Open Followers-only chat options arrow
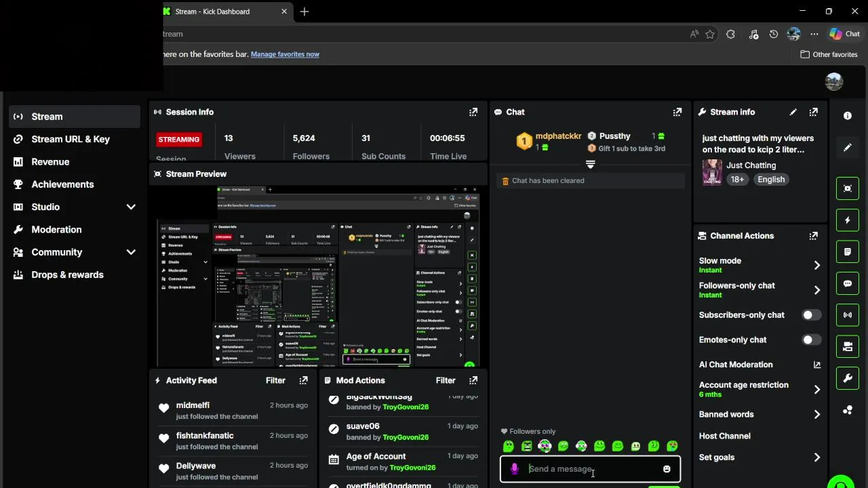 click(816, 290)
